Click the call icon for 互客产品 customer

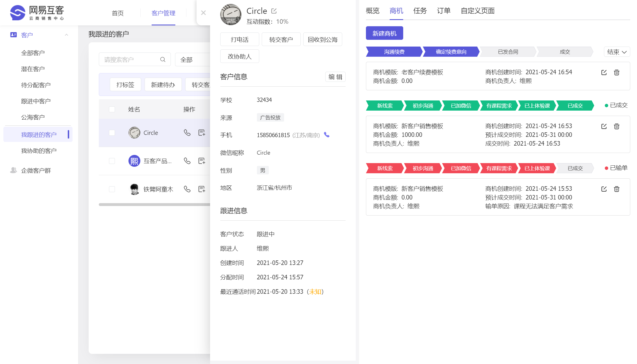point(187,161)
